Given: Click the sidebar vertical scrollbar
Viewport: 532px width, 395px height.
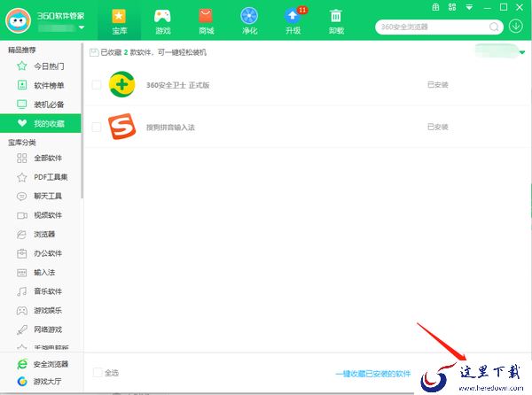Looking at the screenshot, I should (x=82, y=120).
